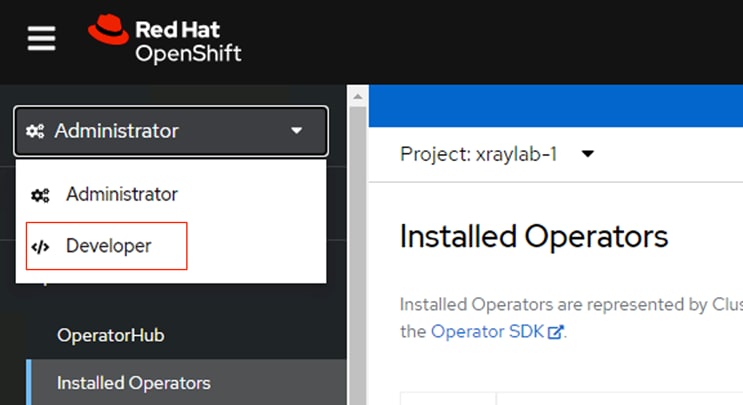Click the Red Hat OpenShift logo

click(x=165, y=39)
